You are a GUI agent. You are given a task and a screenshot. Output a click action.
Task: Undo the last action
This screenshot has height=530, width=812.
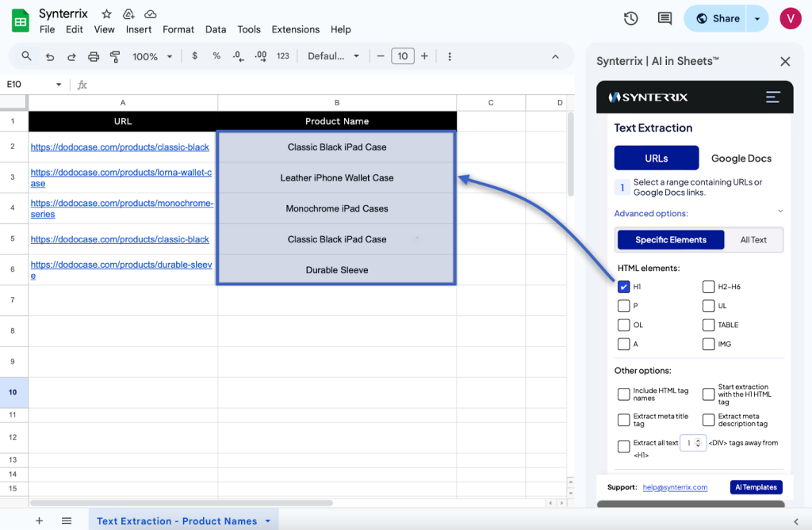50,56
